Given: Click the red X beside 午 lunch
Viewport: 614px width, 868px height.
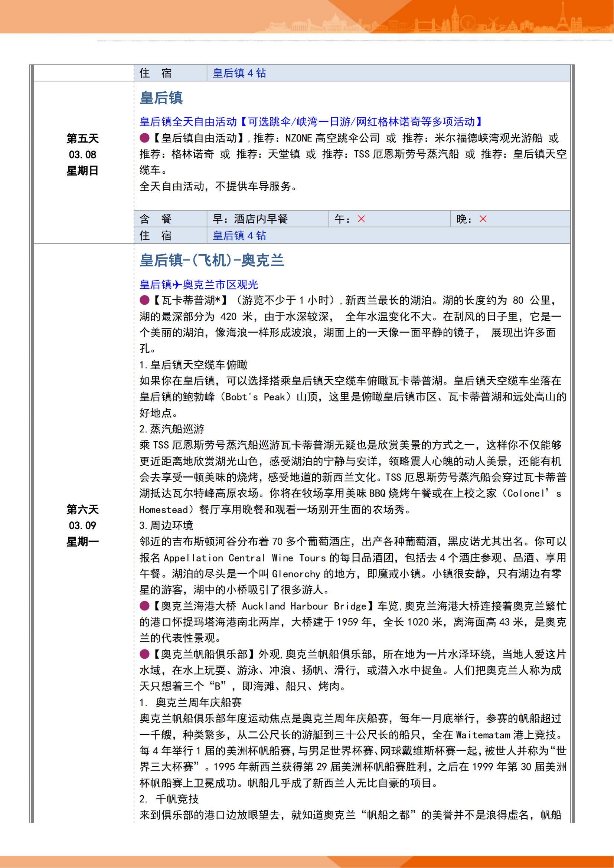Looking at the screenshot, I should click(x=362, y=219).
